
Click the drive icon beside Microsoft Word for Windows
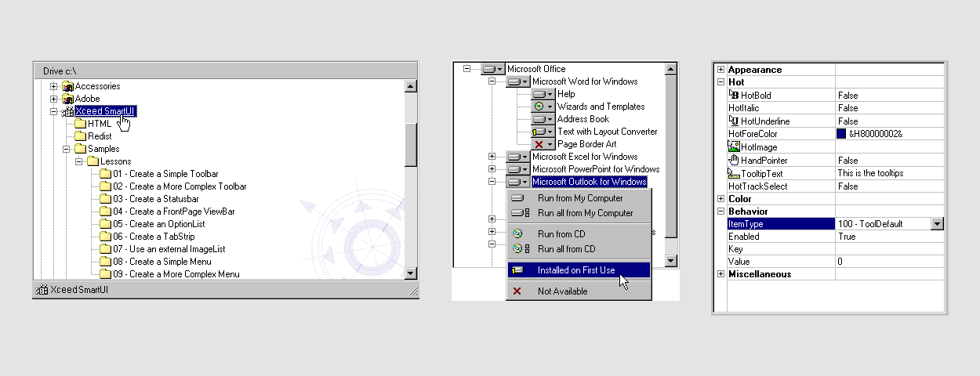click(x=514, y=81)
